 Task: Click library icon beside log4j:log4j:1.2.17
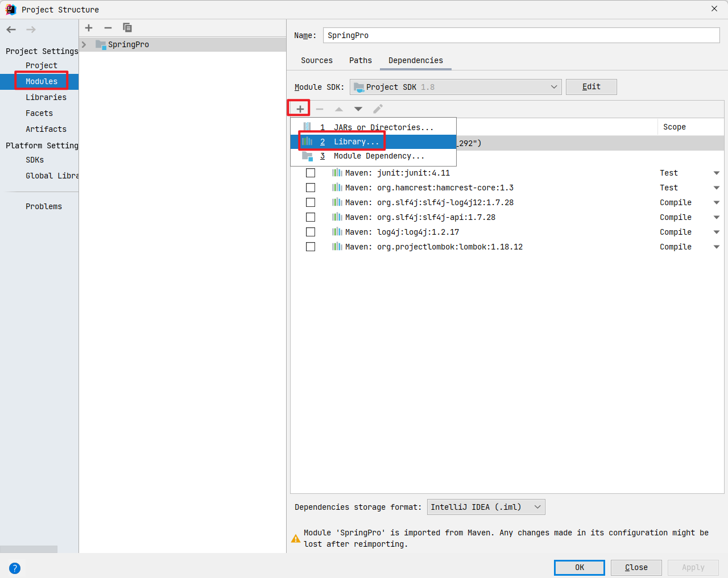pyautogui.click(x=337, y=232)
